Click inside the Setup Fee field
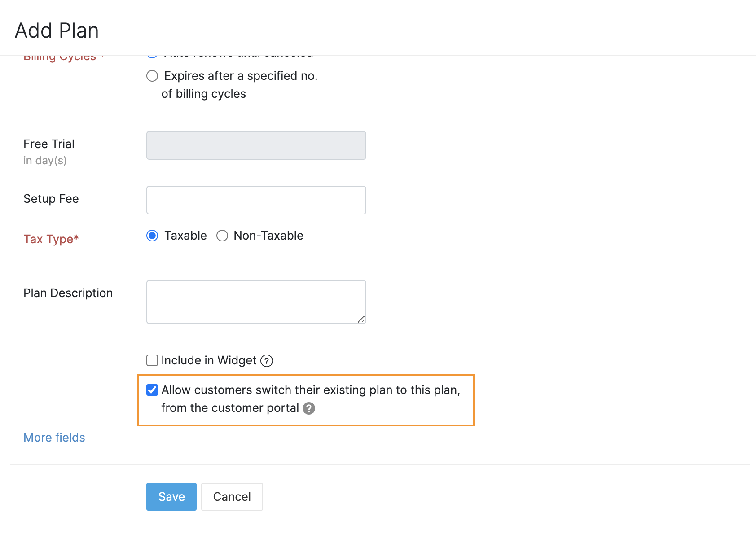The image size is (756, 534). pyautogui.click(x=256, y=200)
